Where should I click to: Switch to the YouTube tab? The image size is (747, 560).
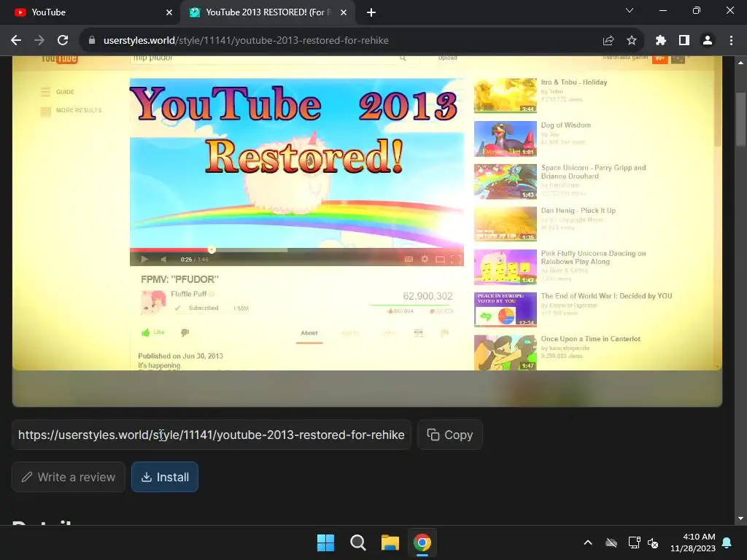click(x=90, y=12)
